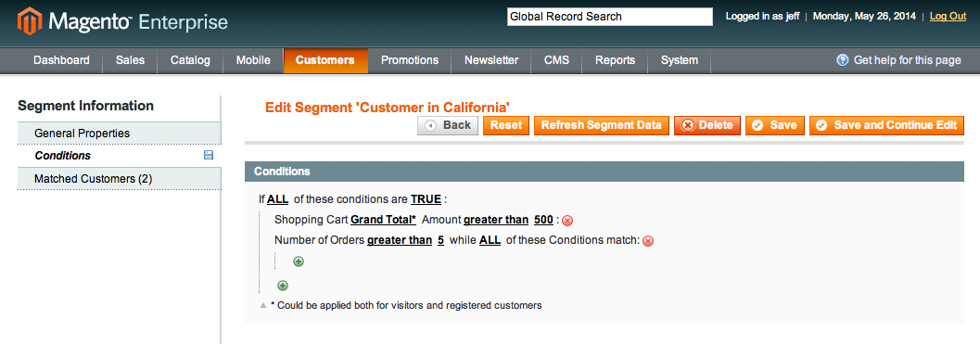Change the Amount greater than operator
Image resolution: width=980 pixels, height=344 pixels.
pyautogui.click(x=496, y=220)
